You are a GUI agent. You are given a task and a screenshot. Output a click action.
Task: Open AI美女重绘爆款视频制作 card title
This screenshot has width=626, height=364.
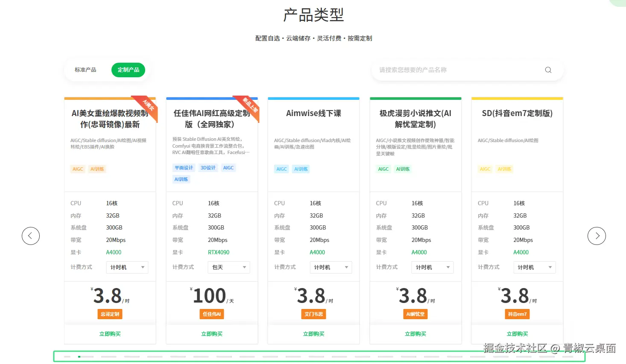110,119
